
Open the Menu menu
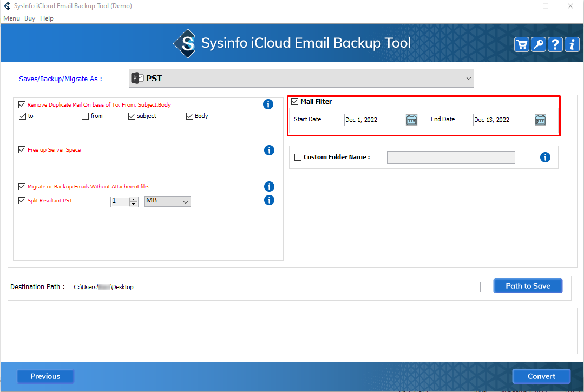pos(11,18)
